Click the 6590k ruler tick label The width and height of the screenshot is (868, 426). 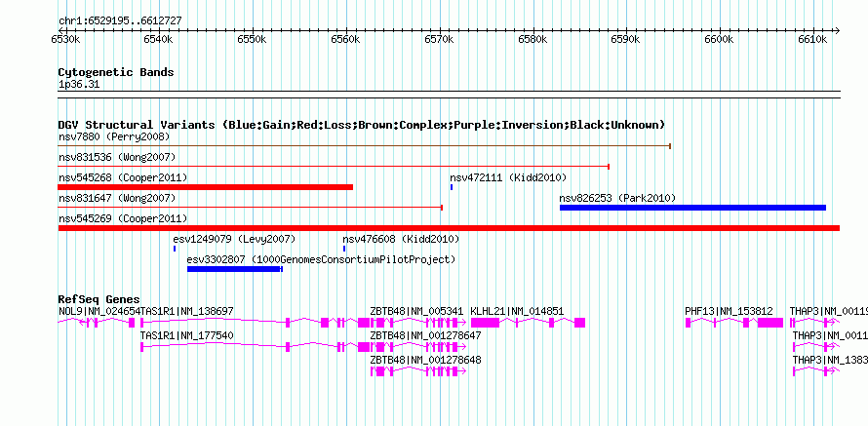coord(626,40)
